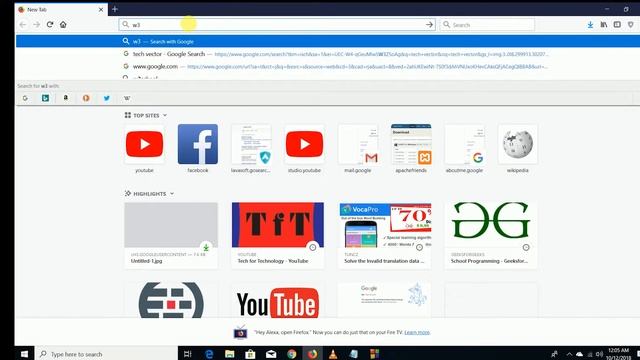Search w3 with the Google engine icon
The height and width of the screenshot is (360, 640).
pos(25,98)
